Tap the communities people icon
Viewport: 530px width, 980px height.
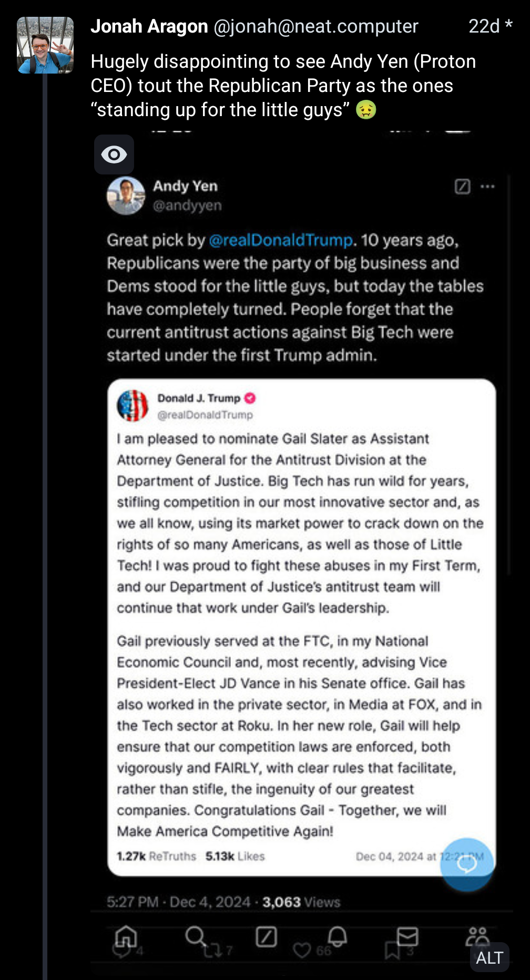(x=477, y=936)
